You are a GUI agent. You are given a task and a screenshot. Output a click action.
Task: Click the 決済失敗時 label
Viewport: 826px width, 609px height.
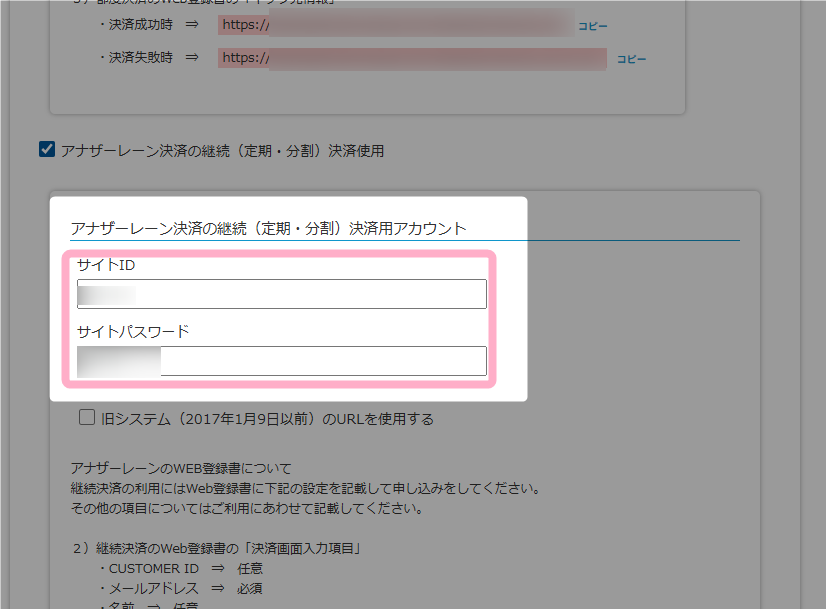[141, 59]
